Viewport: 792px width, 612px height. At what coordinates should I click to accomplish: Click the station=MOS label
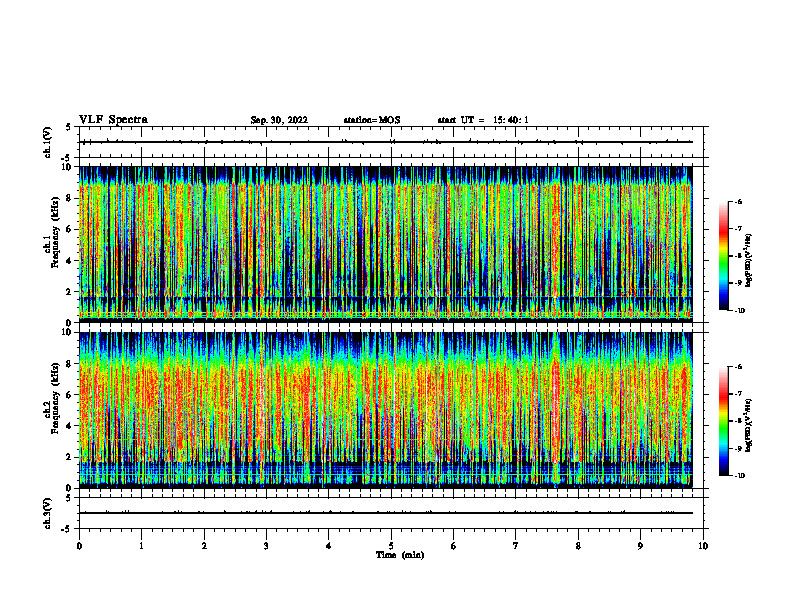[372, 120]
